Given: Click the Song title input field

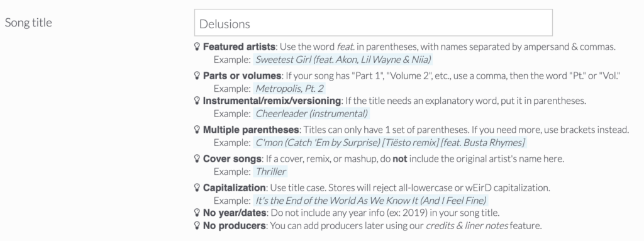Looking at the screenshot, I should (373, 23).
